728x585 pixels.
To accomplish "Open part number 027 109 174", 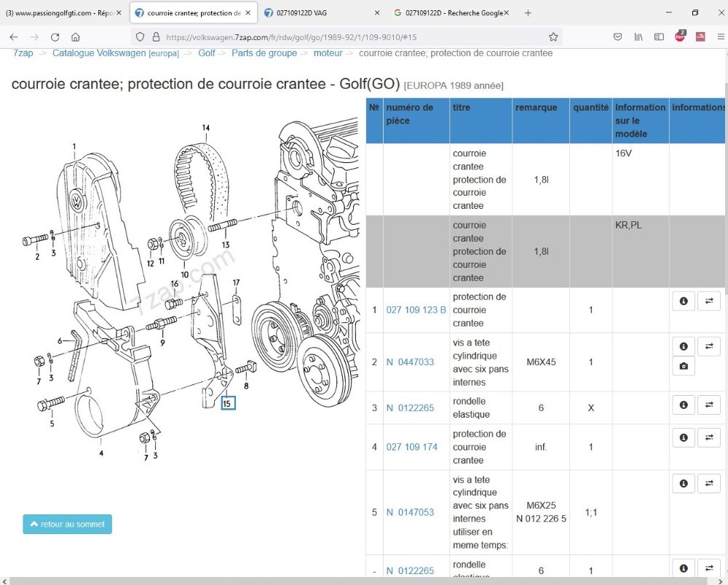I will (x=412, y=447).
